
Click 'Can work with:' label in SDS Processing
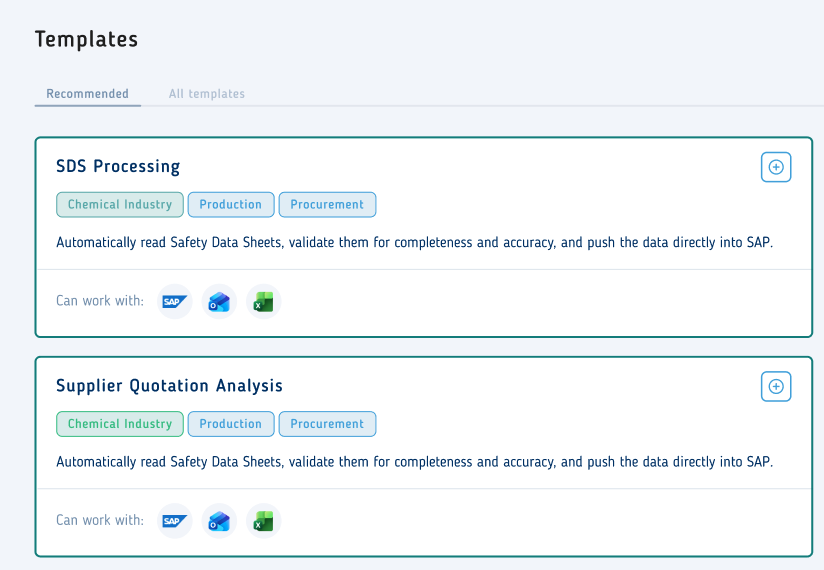(x=100, y=301)
